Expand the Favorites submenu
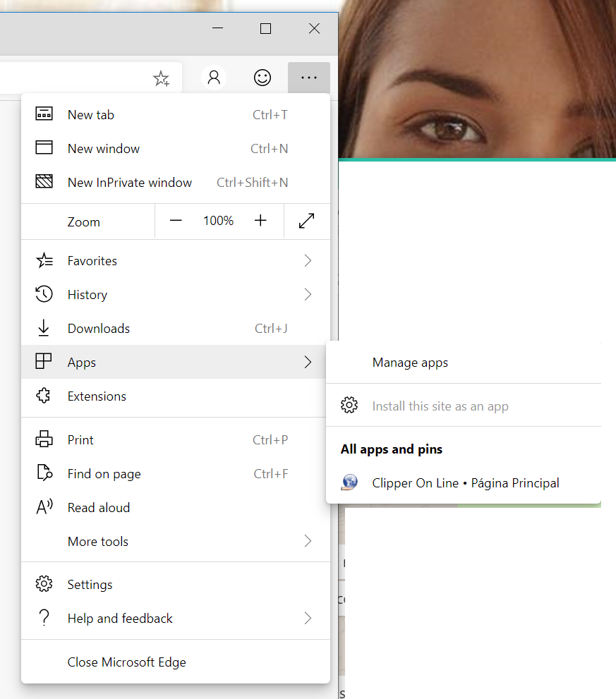 click(308, 261)
